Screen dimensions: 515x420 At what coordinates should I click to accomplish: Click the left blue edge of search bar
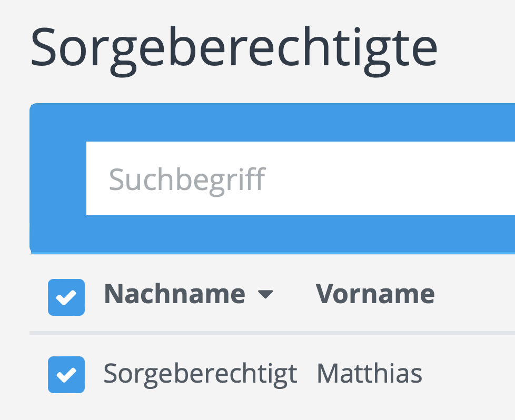tap(58, 179)
